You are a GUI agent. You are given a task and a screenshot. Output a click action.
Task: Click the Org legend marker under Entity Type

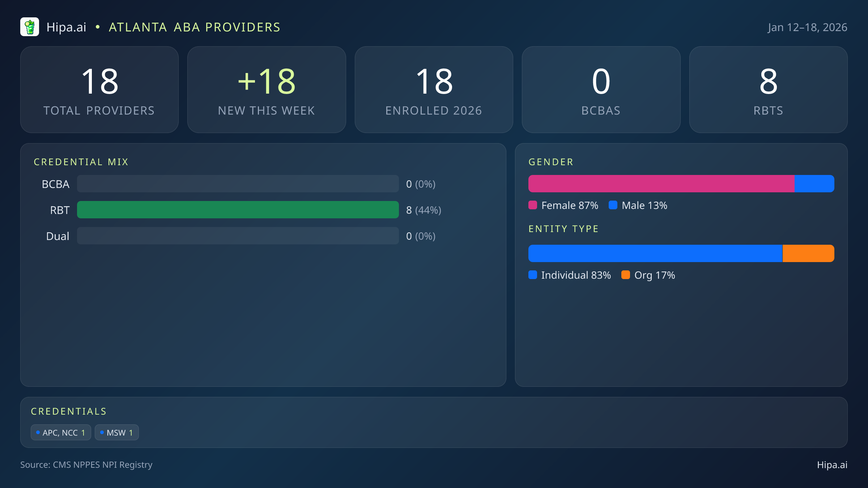(x=626, y=275)
